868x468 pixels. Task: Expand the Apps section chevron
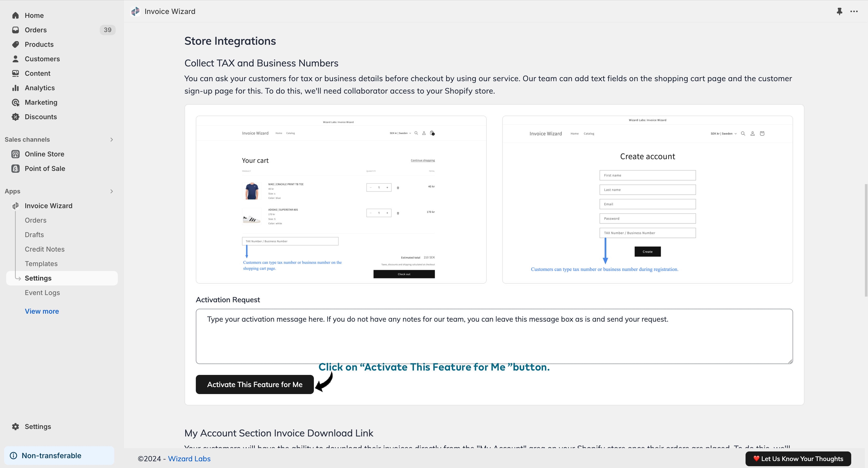tap(112, 191)
